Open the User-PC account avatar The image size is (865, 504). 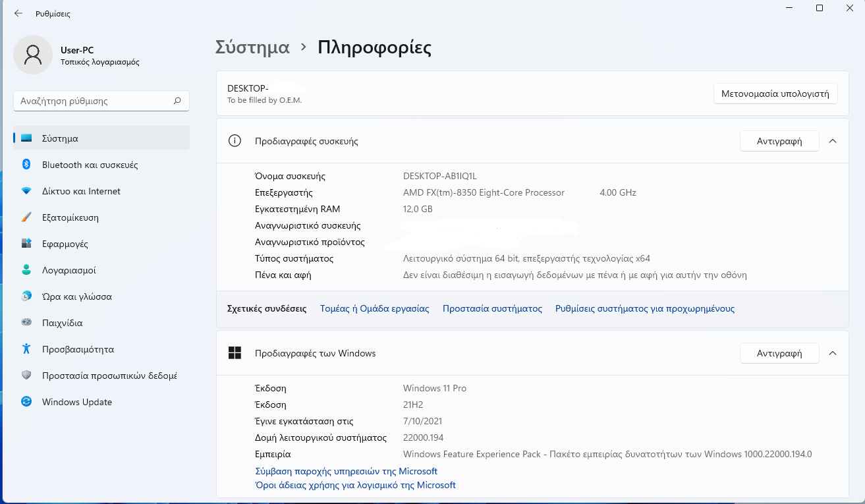pyautogui.click(x=33, y=55)
